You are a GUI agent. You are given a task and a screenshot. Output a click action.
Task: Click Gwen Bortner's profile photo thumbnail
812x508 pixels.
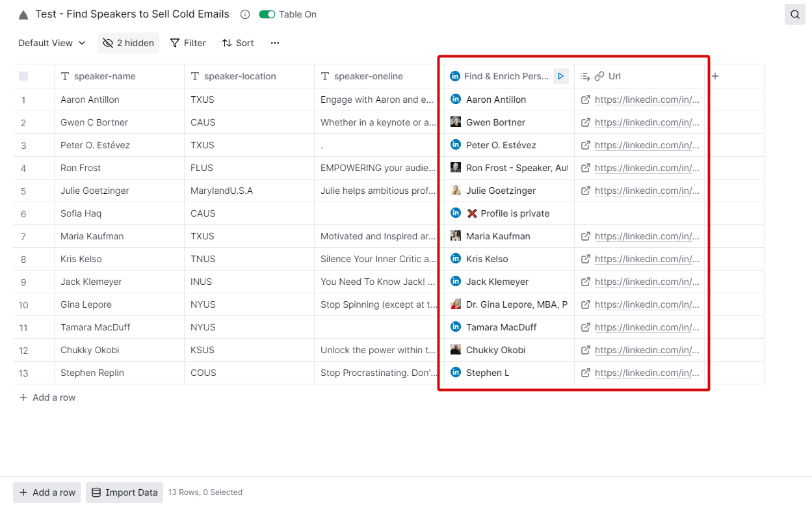tap(456, 122)
